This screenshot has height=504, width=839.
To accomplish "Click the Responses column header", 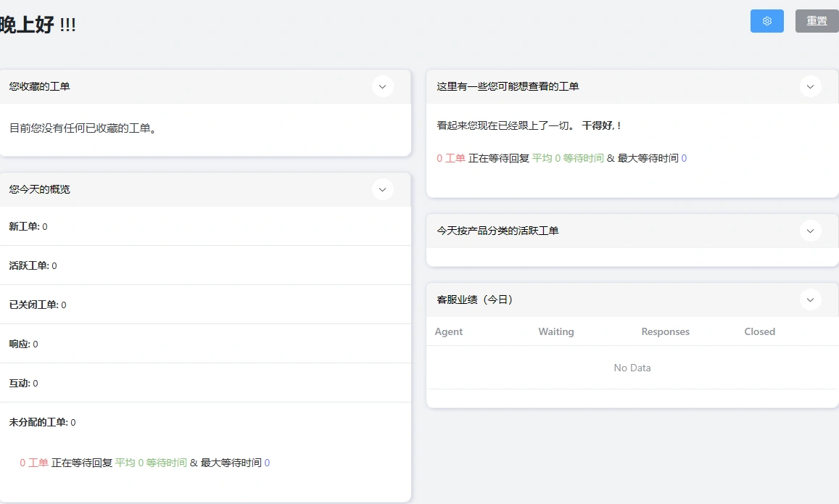I will coord(665,331).
